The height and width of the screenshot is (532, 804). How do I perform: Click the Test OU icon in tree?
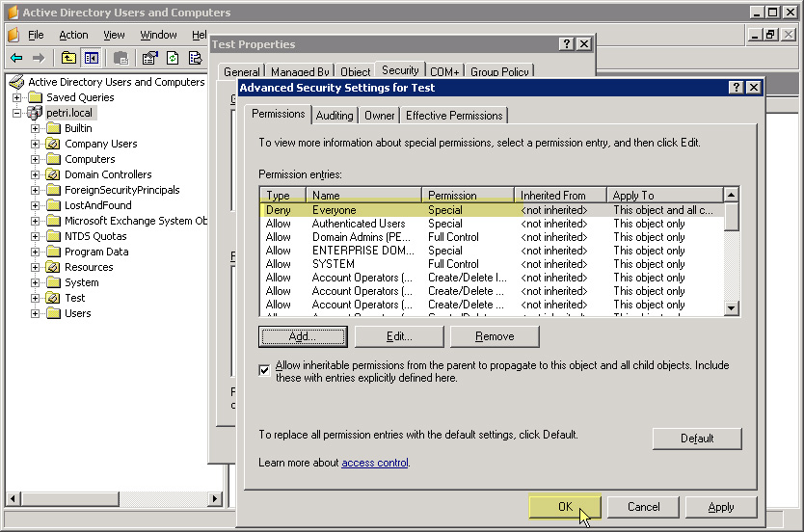(x=53, y=298)
